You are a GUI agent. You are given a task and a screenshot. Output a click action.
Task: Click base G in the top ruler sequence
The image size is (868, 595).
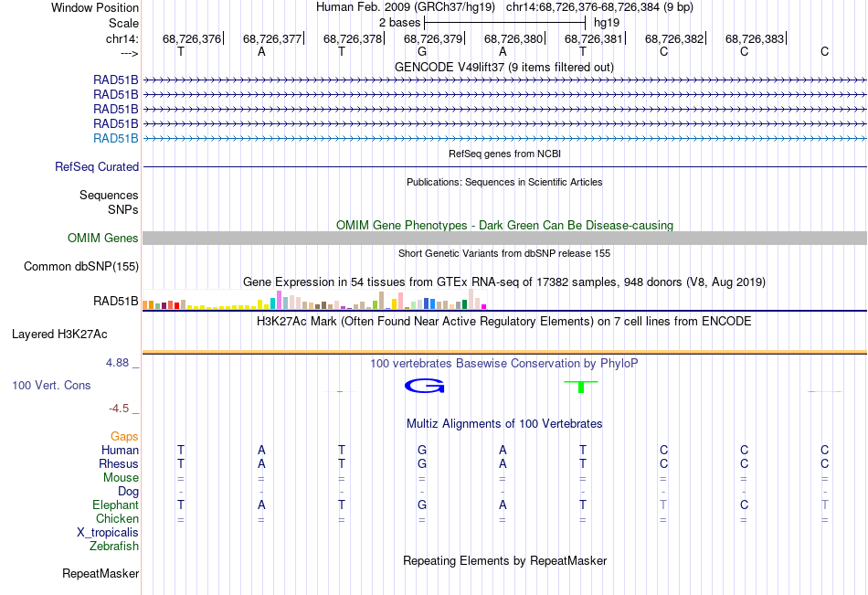(x=422, y=51)
